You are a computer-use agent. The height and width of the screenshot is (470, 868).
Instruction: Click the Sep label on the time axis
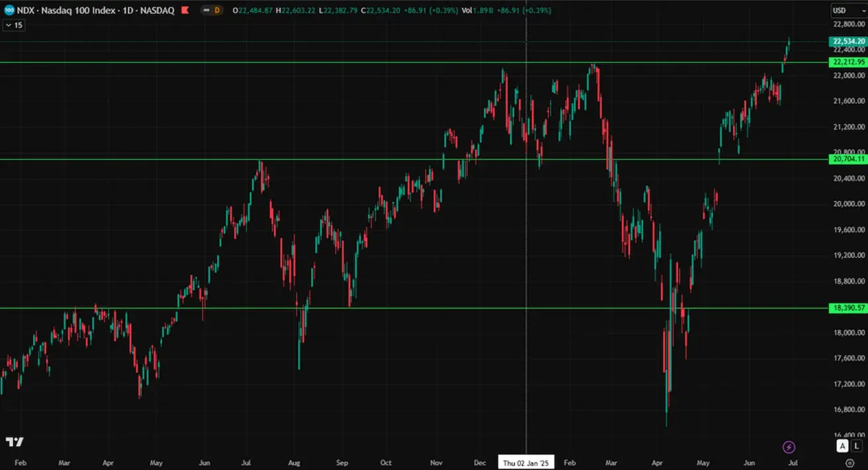(343, 463)
